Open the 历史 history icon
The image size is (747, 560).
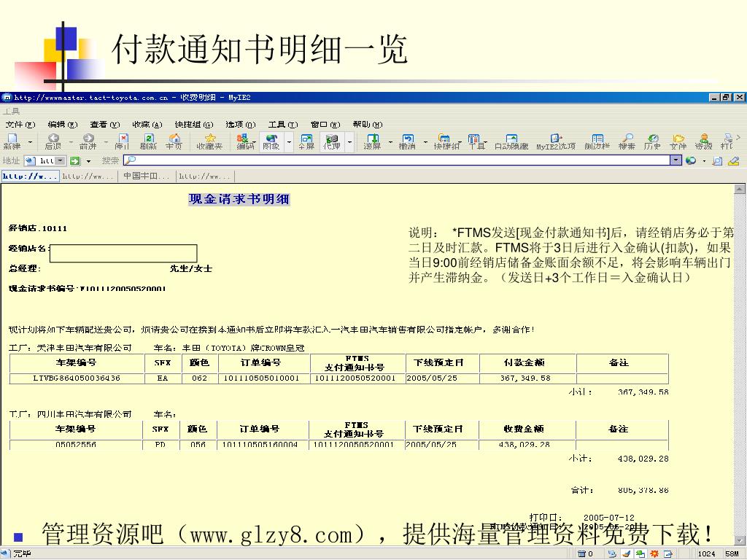[x=653, y=141]
